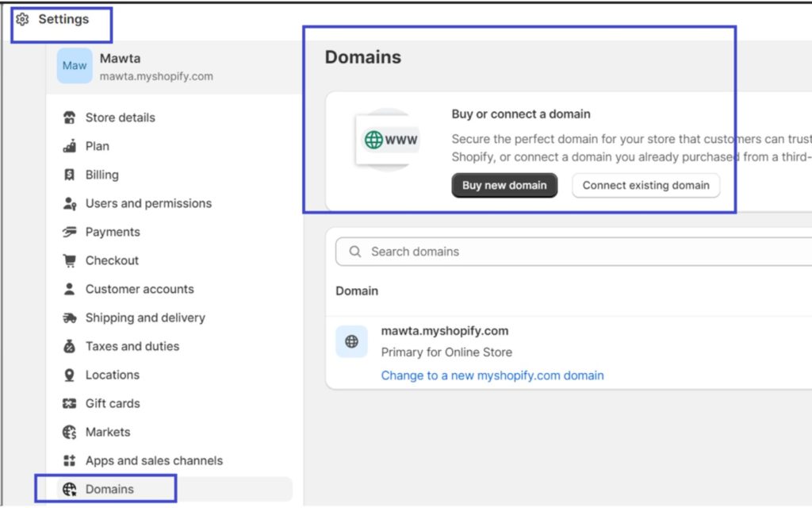
Task: Click the Domains page heading
Action: tap(363, 57)
